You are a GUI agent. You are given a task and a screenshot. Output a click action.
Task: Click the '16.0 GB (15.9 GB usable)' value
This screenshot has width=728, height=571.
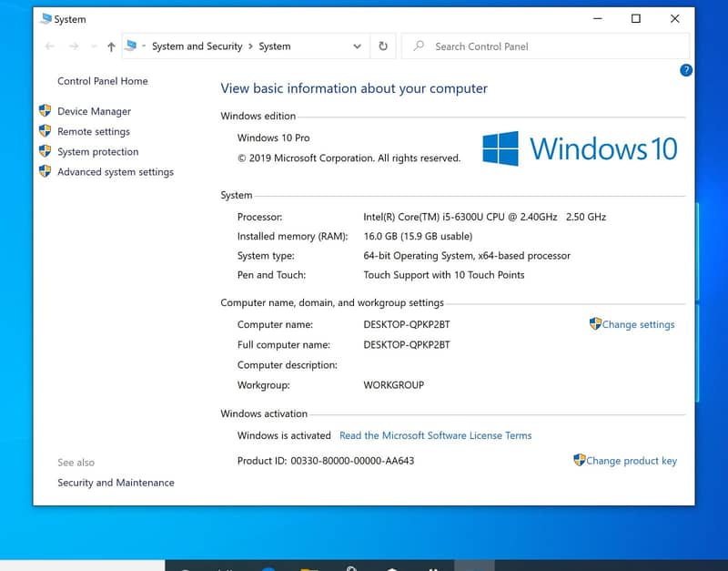(x=418, y=236)
